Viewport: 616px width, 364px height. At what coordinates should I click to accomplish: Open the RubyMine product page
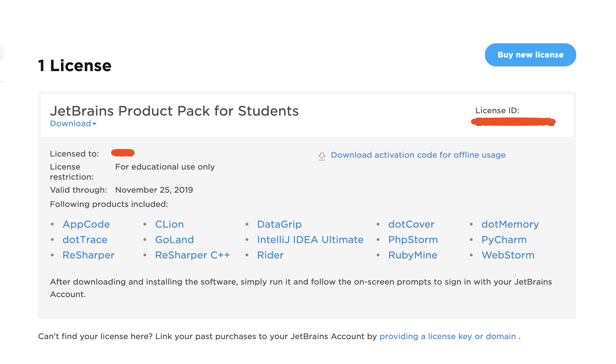point(413,255)
